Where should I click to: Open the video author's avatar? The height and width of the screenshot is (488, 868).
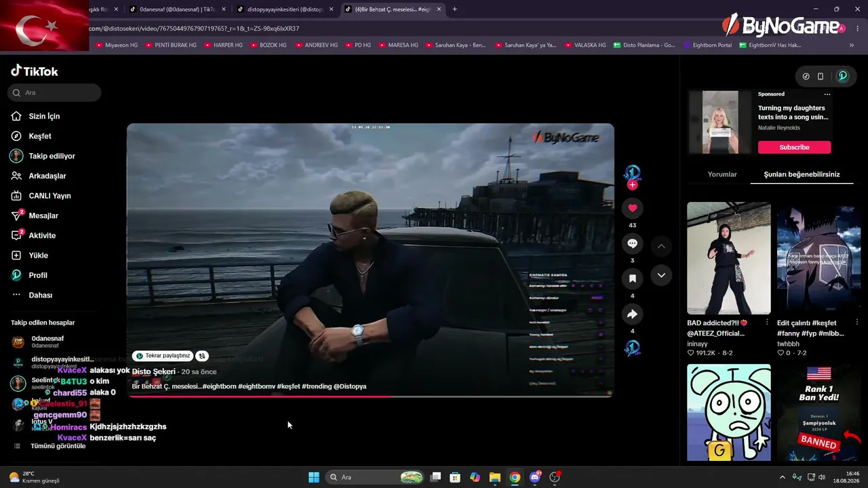(632, 172)
